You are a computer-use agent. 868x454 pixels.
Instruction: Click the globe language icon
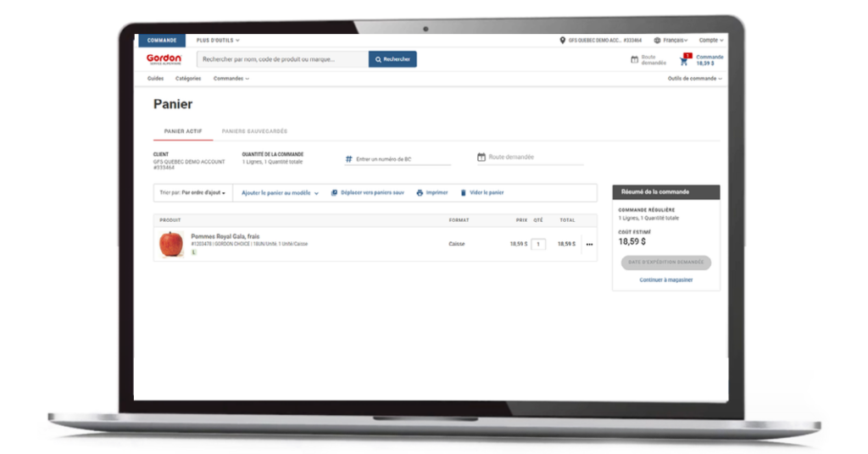click(x=658, y=40)
